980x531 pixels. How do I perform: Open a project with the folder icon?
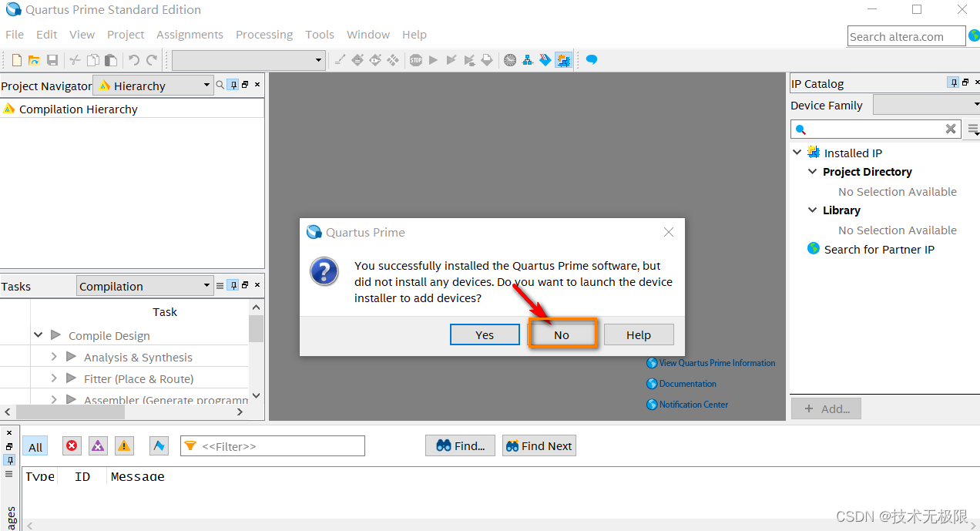(34, 60)
